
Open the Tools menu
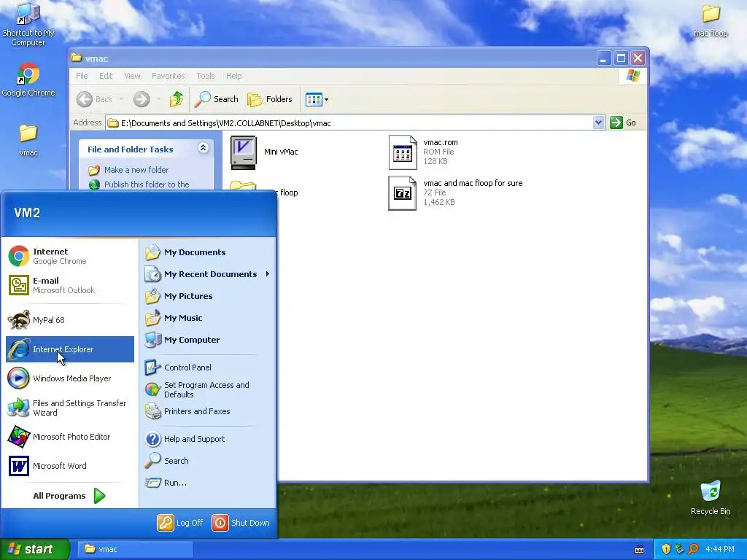[x=205, y=76]
